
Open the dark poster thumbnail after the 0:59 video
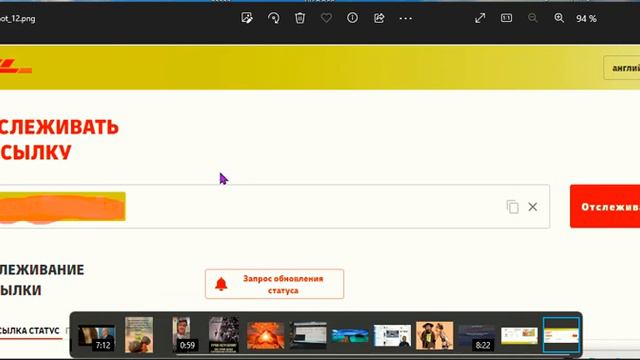tap(224, 335)
